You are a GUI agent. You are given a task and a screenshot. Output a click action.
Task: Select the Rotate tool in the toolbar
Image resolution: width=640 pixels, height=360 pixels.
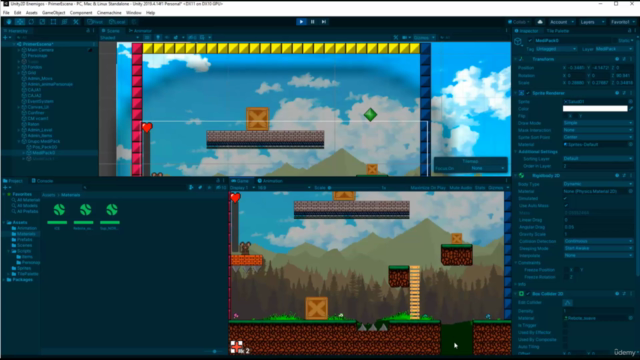click(x=31, y=22)
